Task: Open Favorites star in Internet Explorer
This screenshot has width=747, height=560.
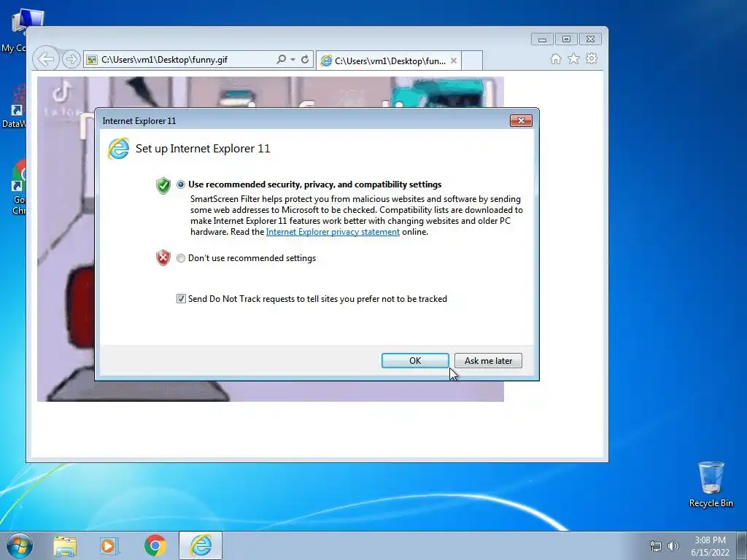Action: pyautogui.click(x=573, y=58)
